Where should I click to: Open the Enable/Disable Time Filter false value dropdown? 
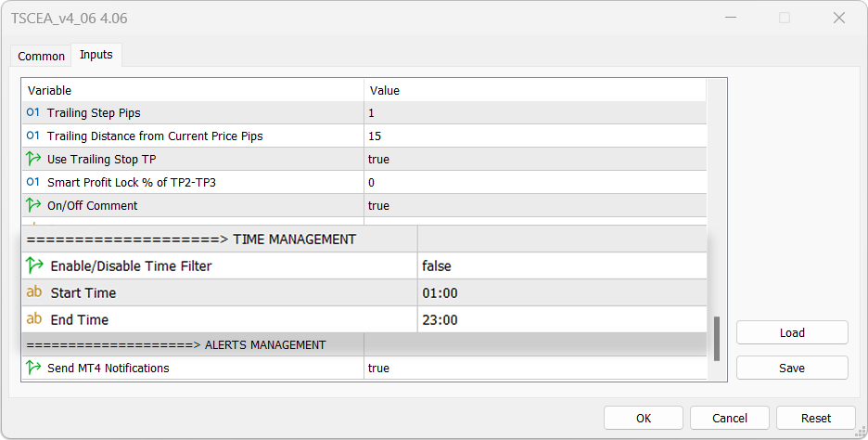tap(561, 266)
